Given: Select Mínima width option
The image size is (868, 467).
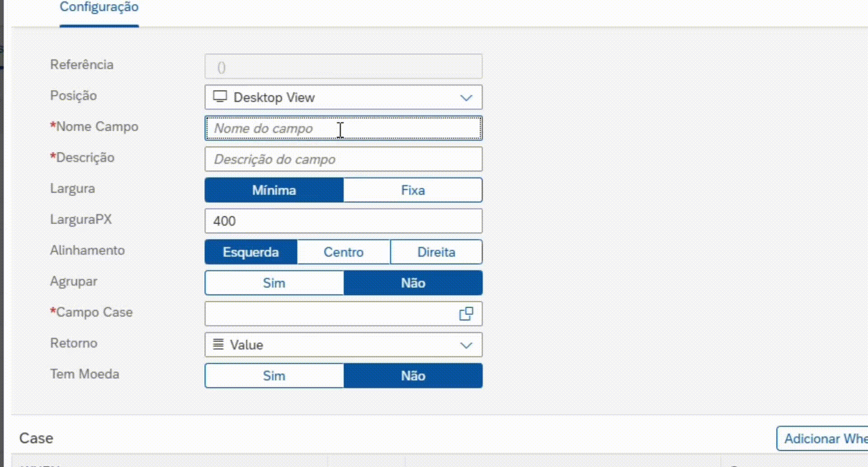Looking at the screenshot, I should click(x=274, y=190).
